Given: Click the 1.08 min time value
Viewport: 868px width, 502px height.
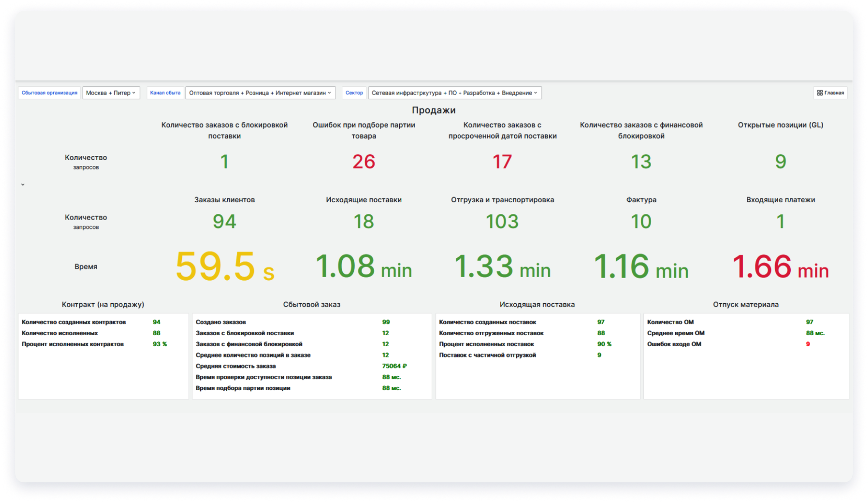Looking at the screenshot, I should tap(364, 266).
